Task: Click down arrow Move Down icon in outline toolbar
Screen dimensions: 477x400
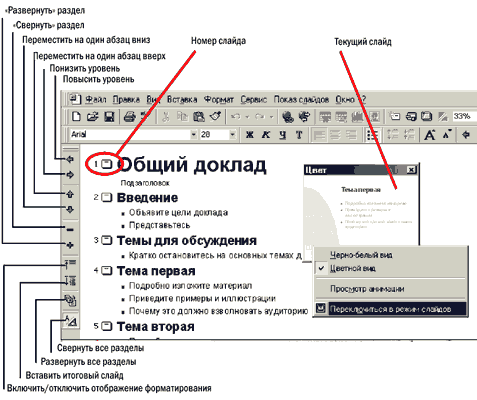Action: pyautogui.click(x=70, y=209)
